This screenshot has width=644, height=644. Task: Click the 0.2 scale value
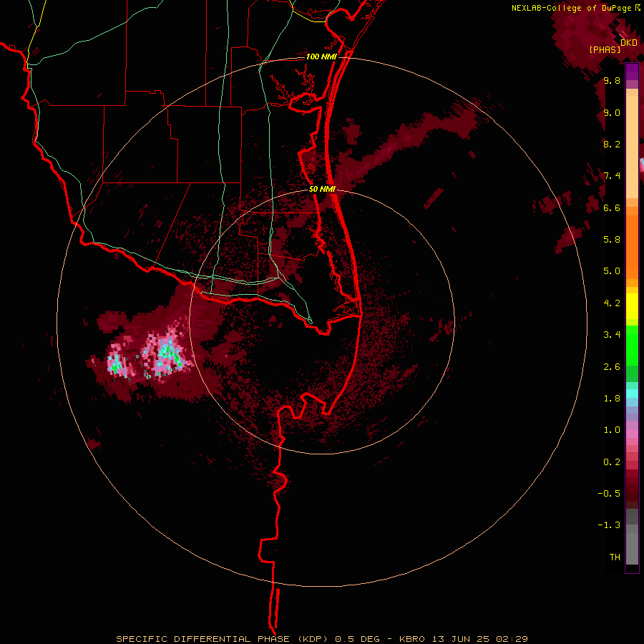612,462
